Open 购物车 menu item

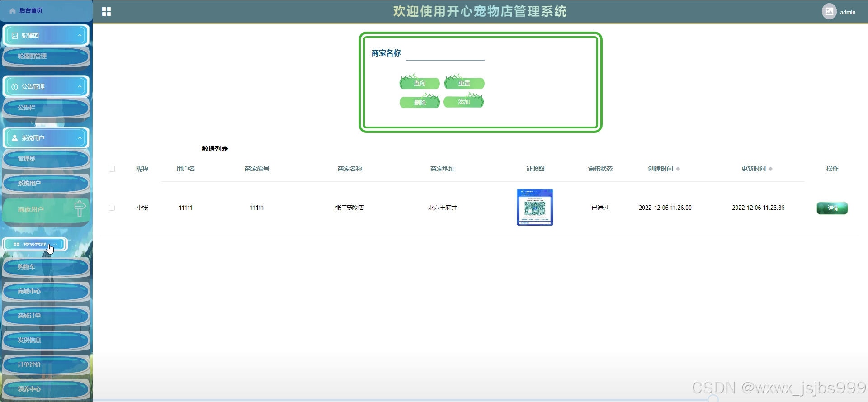(46, 267)
